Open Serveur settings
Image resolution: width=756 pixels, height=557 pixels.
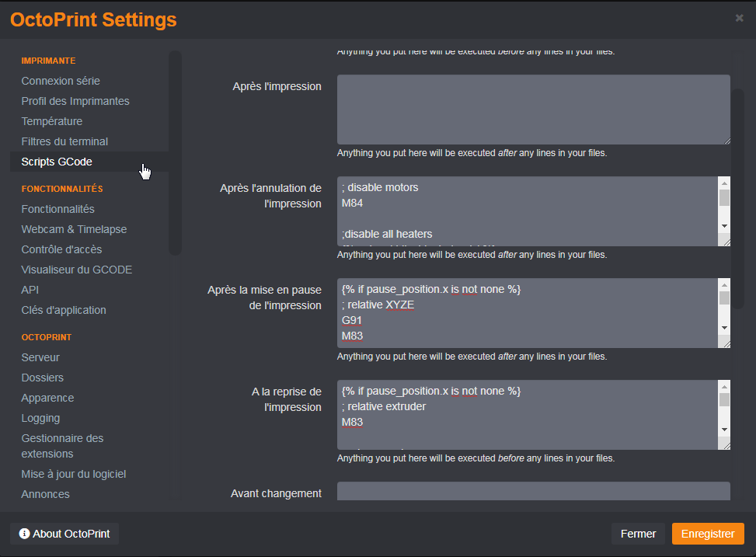pos(40,358)
